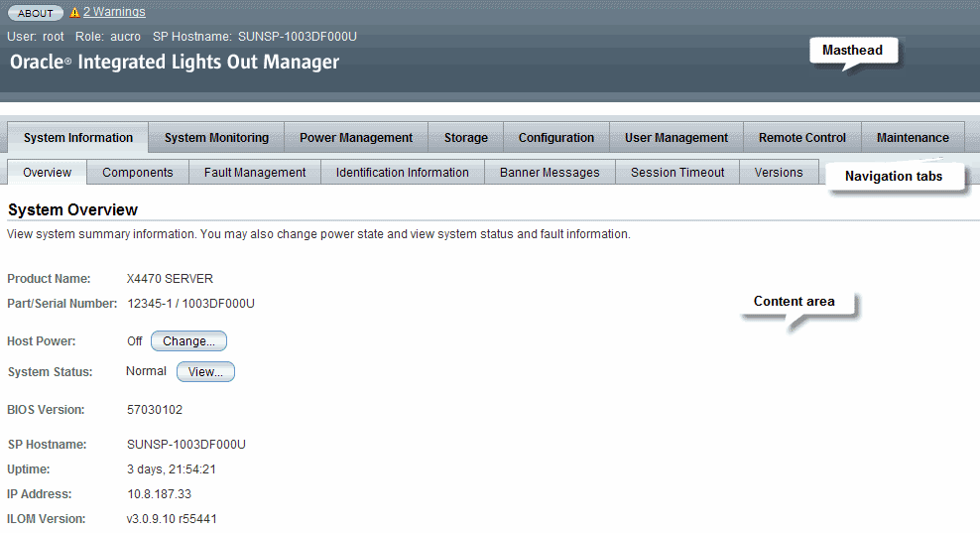Go to Banner Messages sub-tab
Viewport: 980px width, 533px height.
pos(550,172)
